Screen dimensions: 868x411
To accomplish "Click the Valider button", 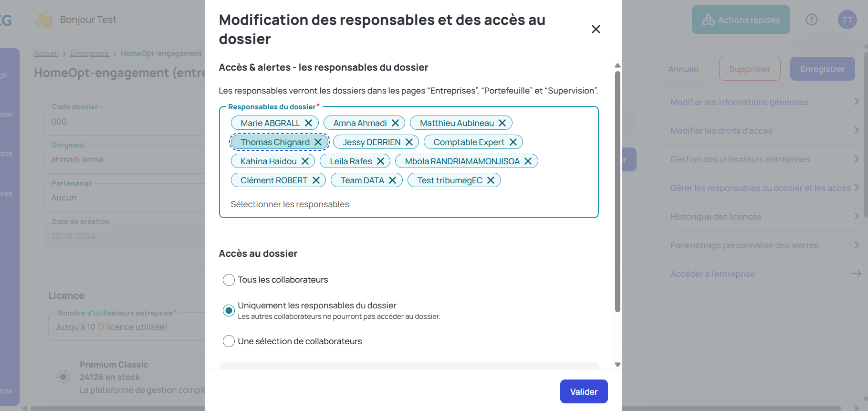I will (584, 391).
